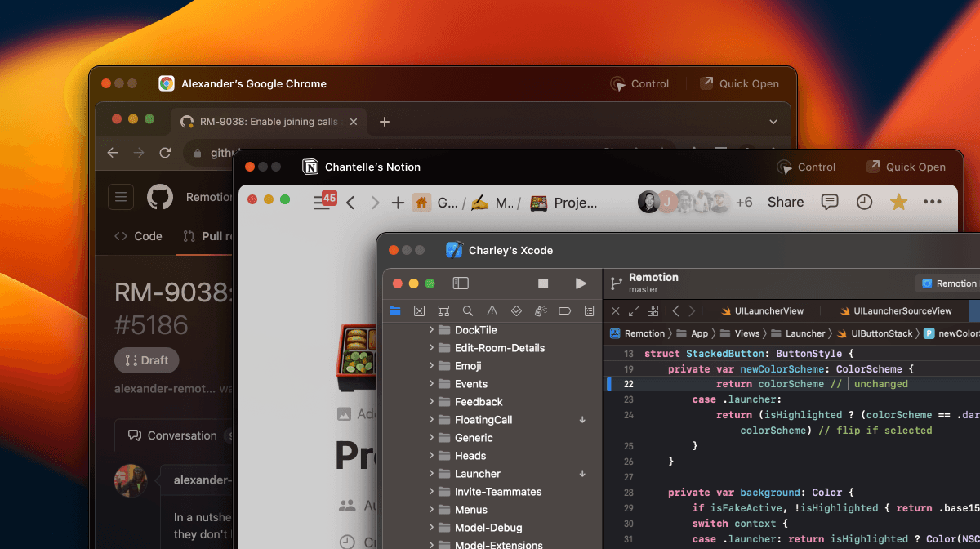Click UIButtonStack in Xcode breadcrumb
Viewport: 980px width, 549px height.
point(875,333)
